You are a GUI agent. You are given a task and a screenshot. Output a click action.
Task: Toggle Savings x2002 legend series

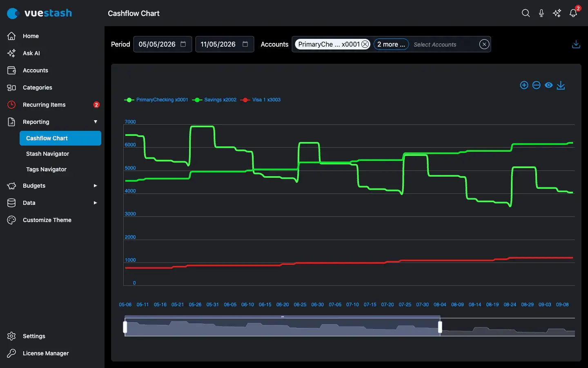(x=214, y=100)
